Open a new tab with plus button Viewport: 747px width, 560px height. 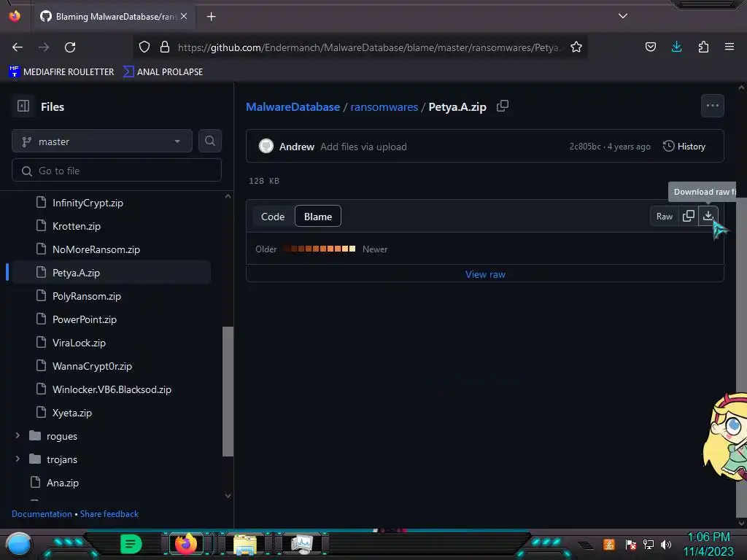(x=211, y=17)
